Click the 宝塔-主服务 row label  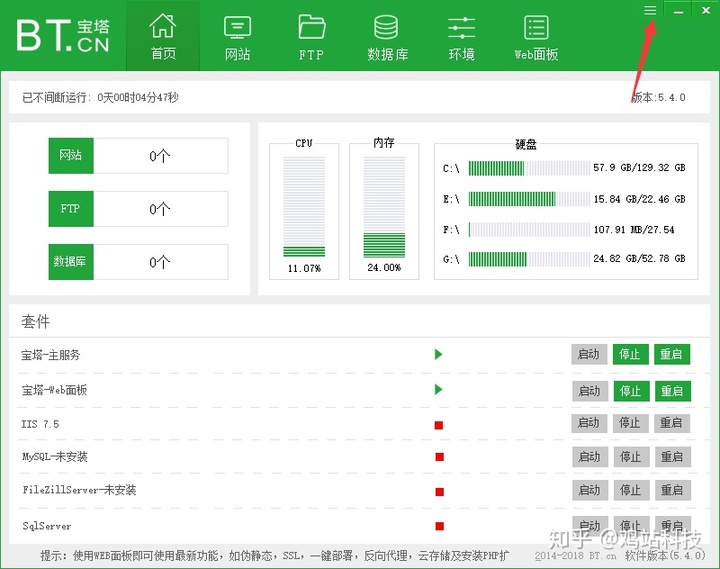coord(51,355)
